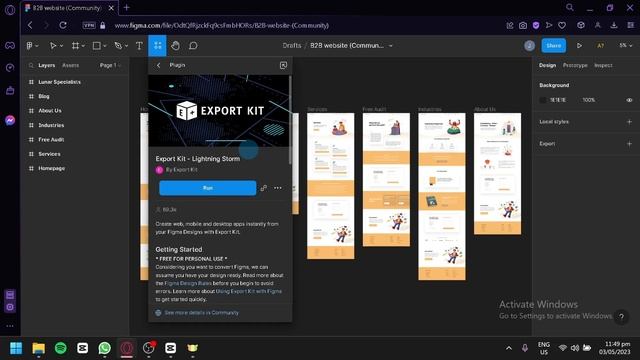640x360 pixels.
Task: Add an export setting with plus
Action: pos(629,144)
